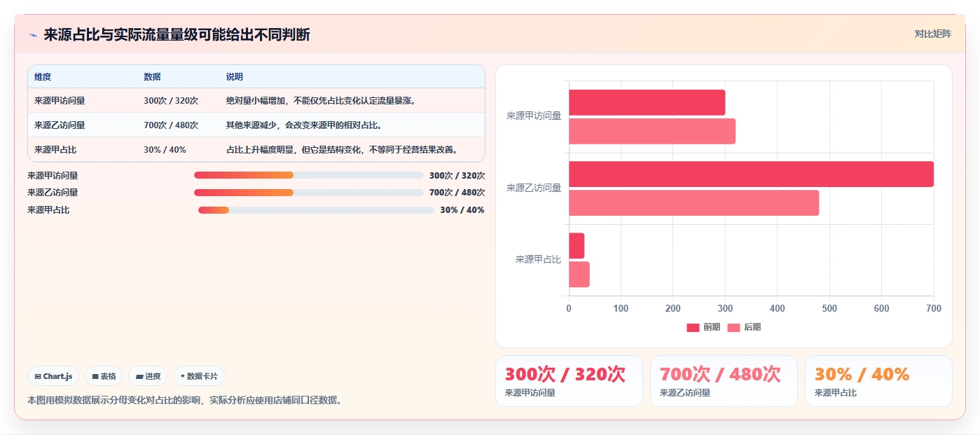Viewport: 980px width, 435px height.
Task: Select table cell 700次 / 480次
Action: pos(171,125)
